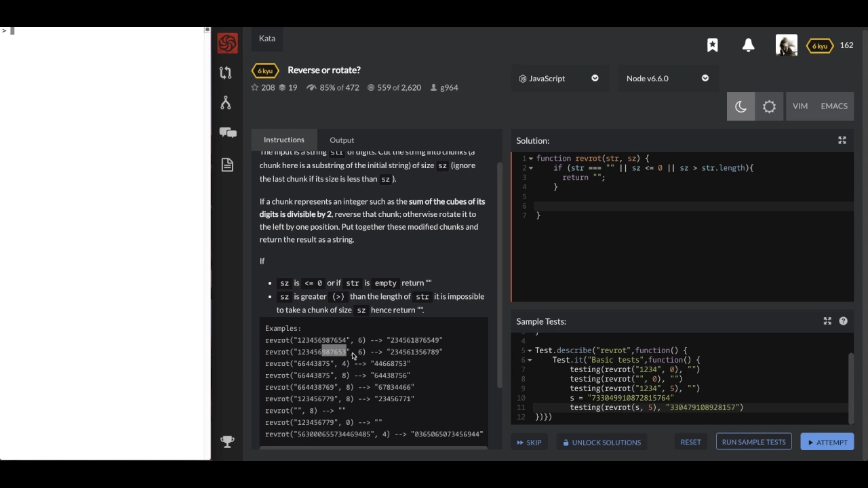Switch to light sun theme
Viewport: 868px width, 488px height.
click(769, 106)
